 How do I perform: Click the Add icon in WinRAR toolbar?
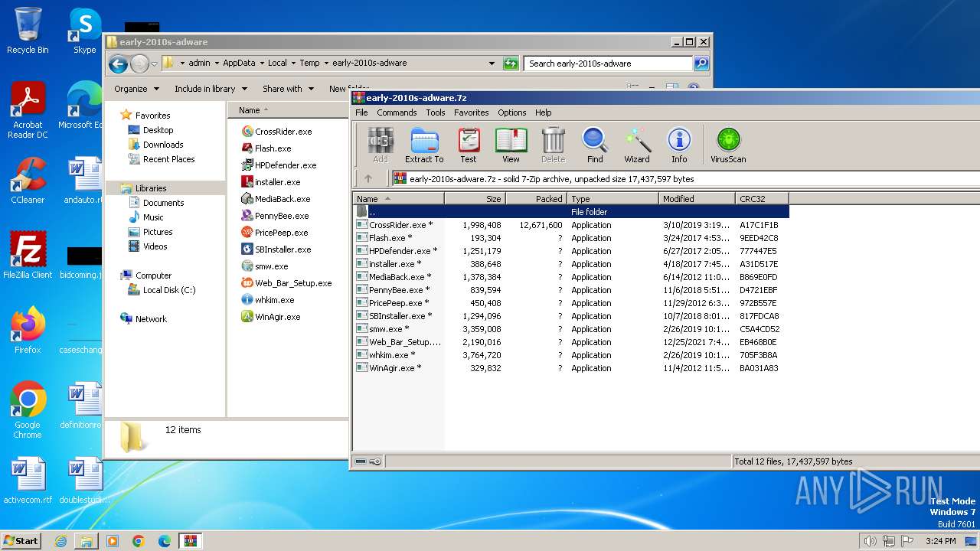tap(381, 145)
